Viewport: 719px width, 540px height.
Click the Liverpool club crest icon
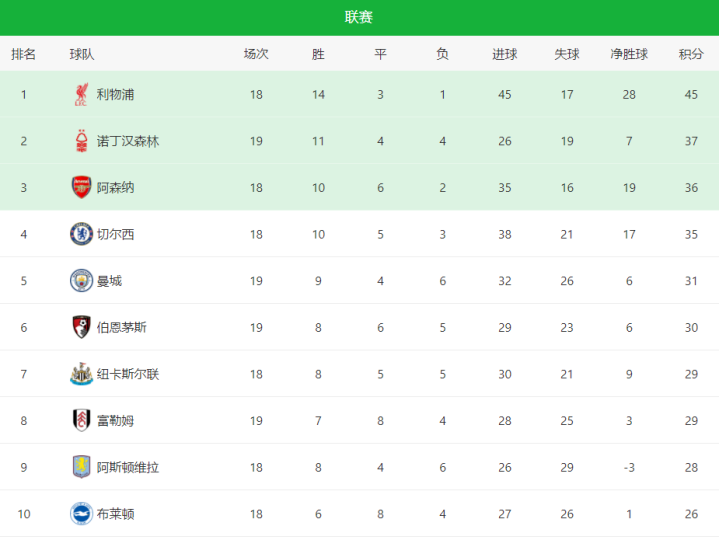(x=81, y=94)
